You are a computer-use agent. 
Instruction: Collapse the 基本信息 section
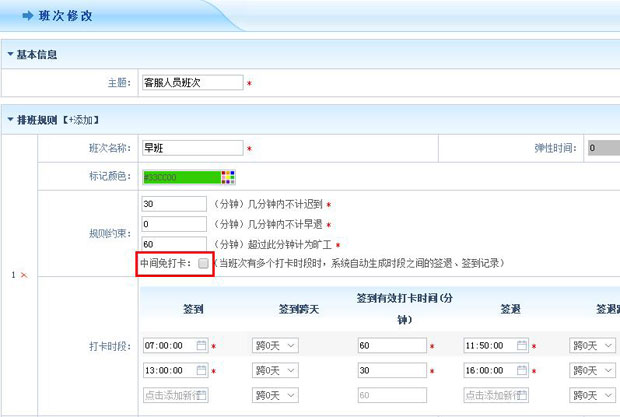pyautogui.click(x=11, y=54)
